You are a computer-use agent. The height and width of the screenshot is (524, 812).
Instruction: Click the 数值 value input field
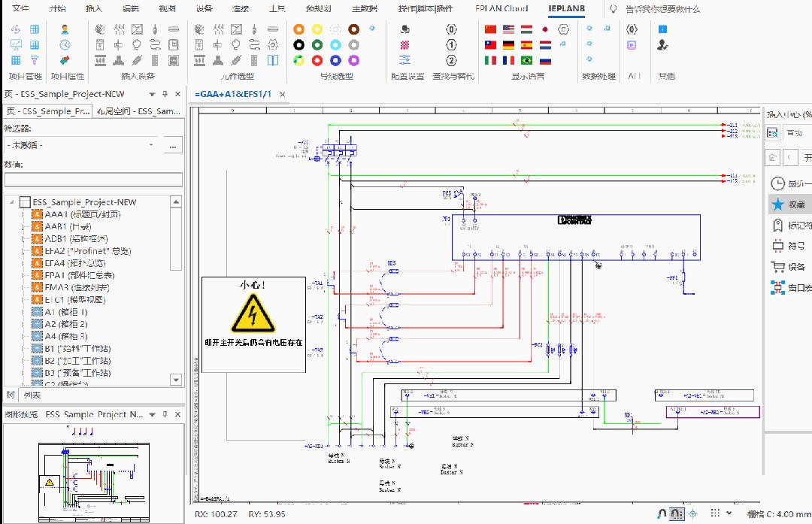click(93, 180)
